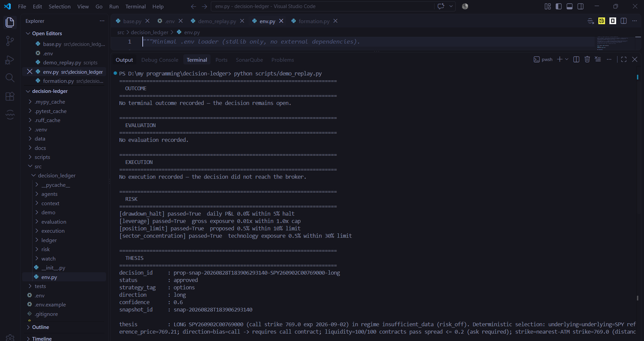This screenshot has height=341, width=644.
Task: Create a new terminal with plus icon
Action: point(559,60)
